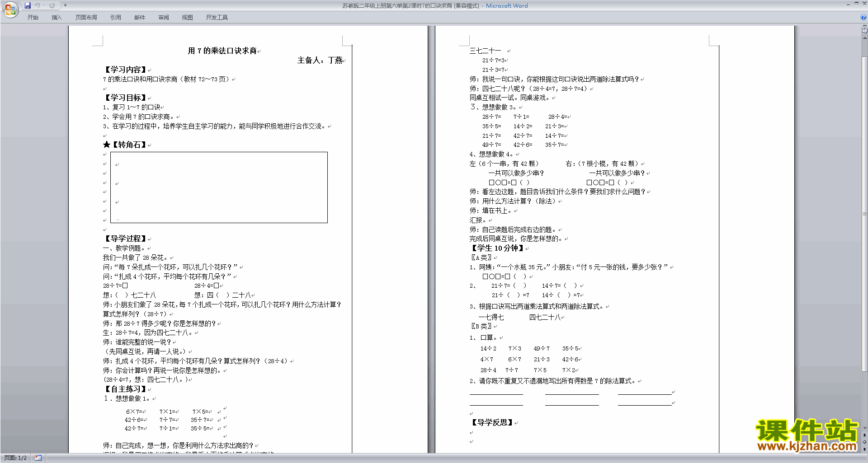Click the label 〖B类〗

click(x=481, y=326)
